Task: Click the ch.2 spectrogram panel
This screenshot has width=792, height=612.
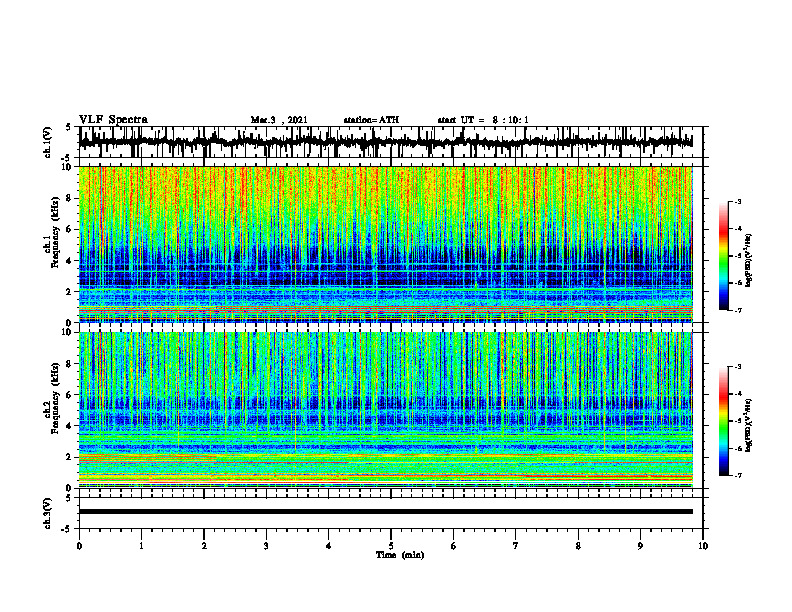Action: click(385, 410)
